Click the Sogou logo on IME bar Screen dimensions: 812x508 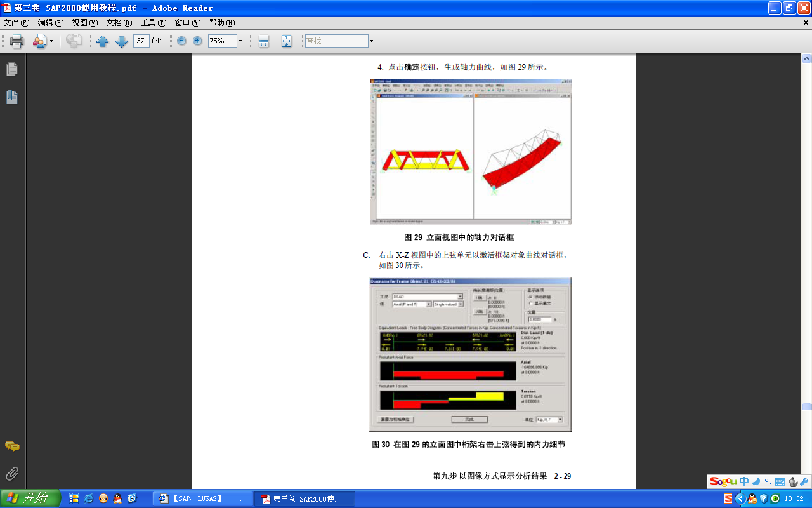[723, 482]
